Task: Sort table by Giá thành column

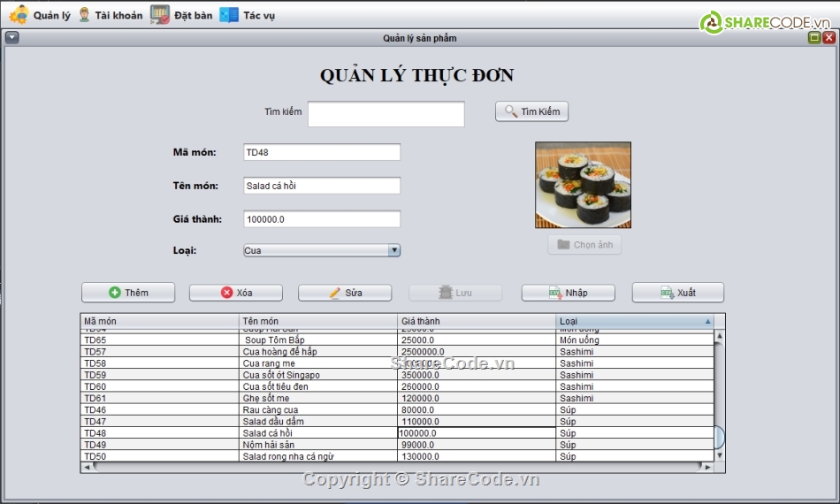Action: click(477, 321)
